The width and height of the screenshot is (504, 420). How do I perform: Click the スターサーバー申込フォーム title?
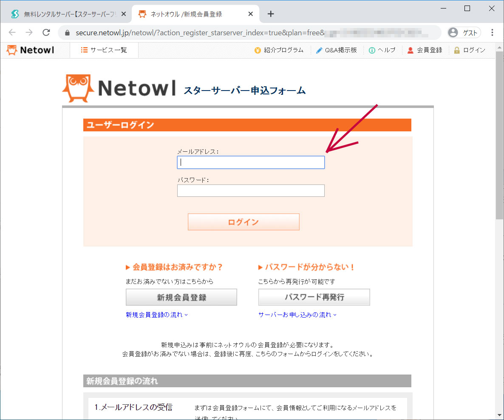tap(245, 91)
